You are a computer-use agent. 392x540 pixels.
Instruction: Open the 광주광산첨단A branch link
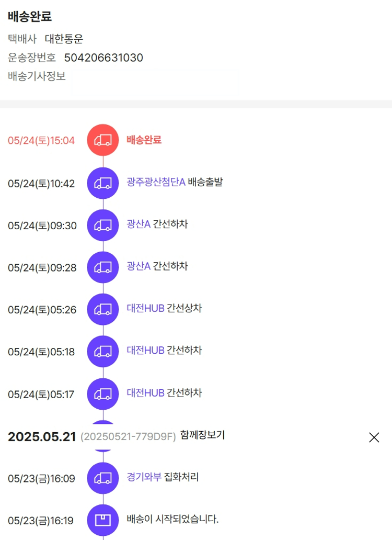(x=156, y=183)
